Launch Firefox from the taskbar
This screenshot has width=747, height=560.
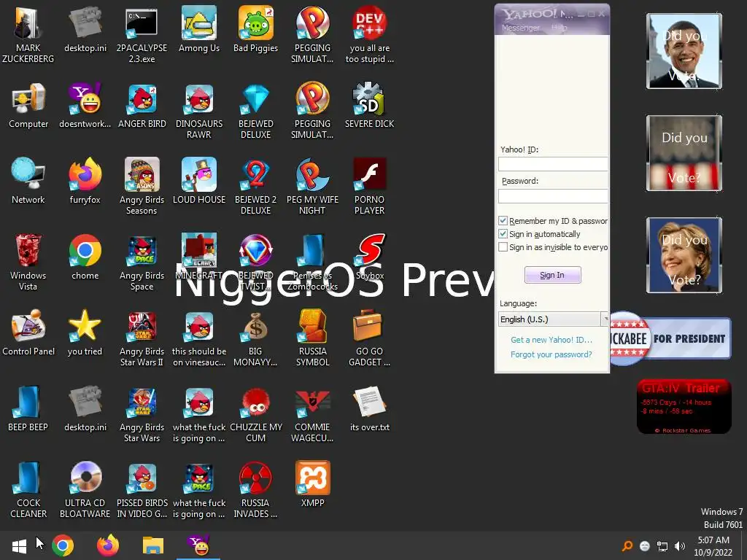tap(108, 545)
